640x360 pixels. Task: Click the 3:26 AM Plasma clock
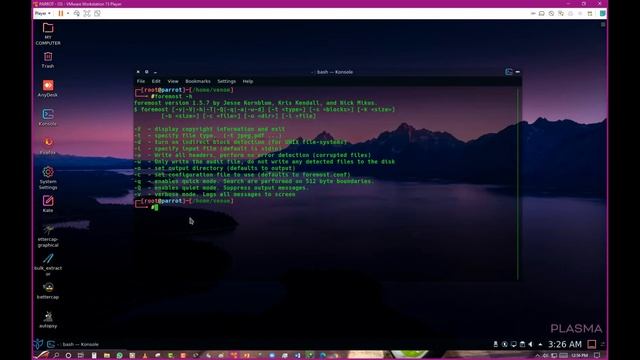coord(564,344)
